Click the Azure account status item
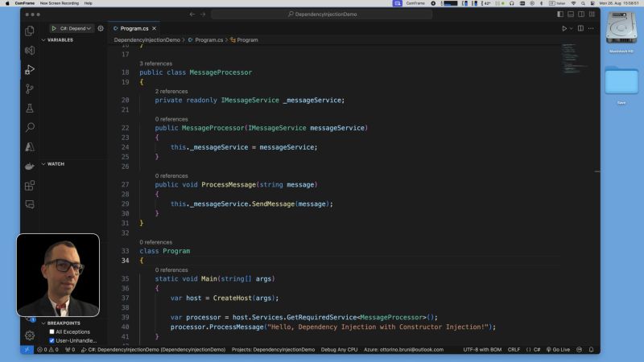The width and height of the screenshot is (644, 362). click(x=404, y=350)
